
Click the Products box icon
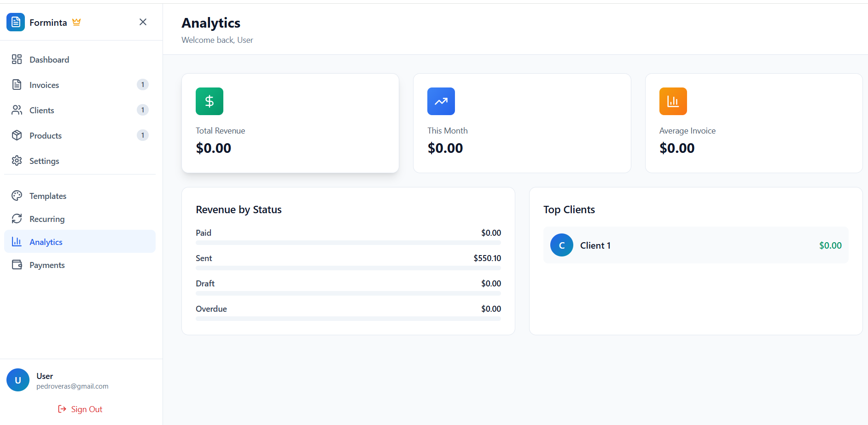(x=17, y=135)
